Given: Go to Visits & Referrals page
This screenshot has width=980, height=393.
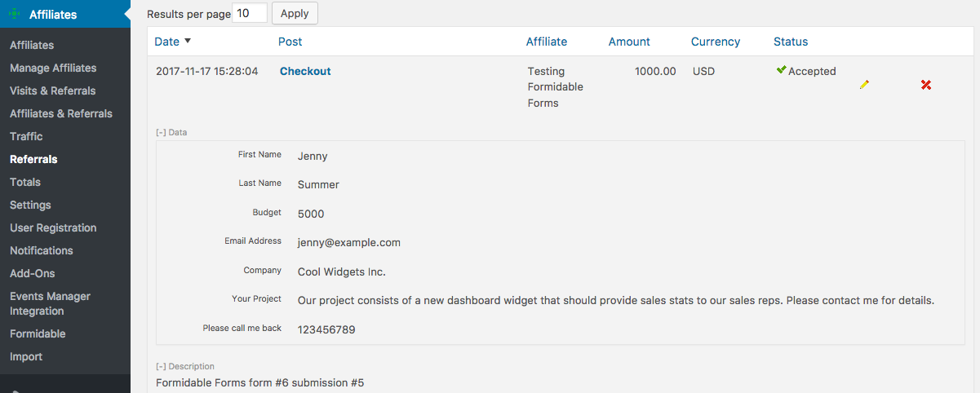Looking at the screenshot, I should 52,91.
